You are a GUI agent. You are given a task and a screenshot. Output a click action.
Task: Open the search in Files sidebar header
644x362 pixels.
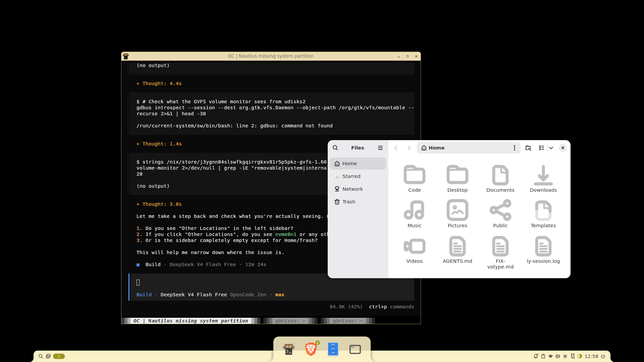335,148
